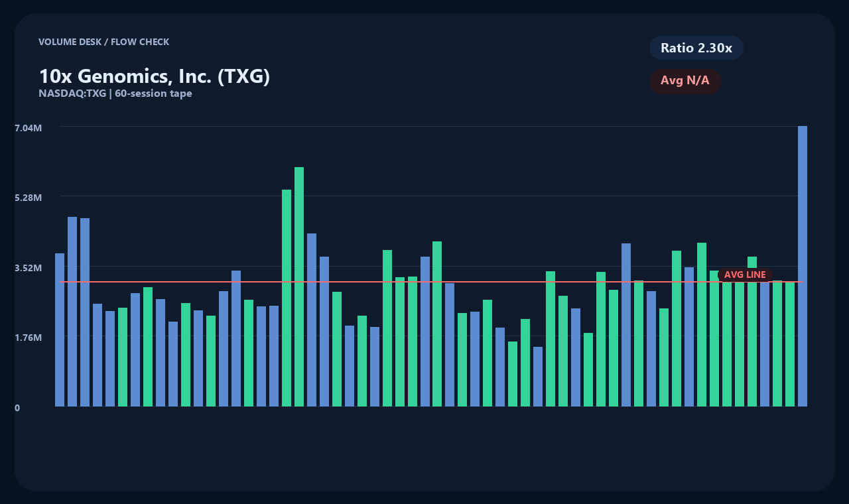
Task: Select the first volume bar in the chart
Action: click(60, 330)
